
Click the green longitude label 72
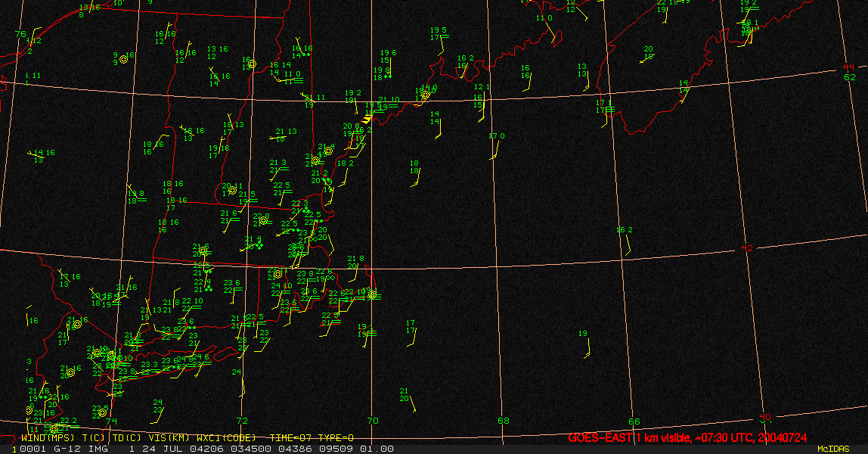coord(242,421)
